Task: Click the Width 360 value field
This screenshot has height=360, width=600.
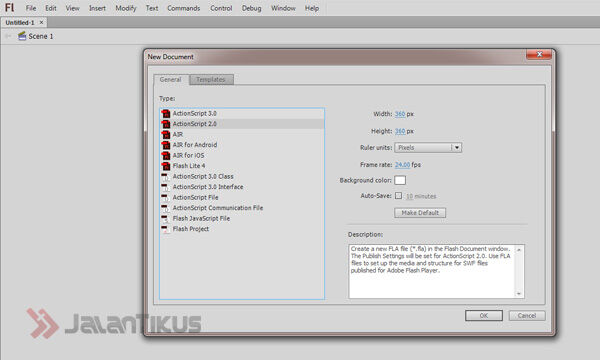Action: [400, 114]
